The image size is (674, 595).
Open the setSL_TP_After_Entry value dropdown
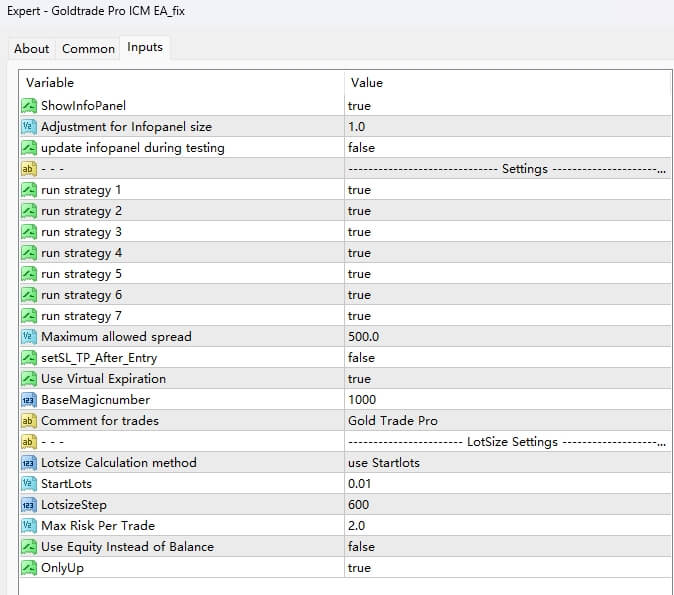pyautogui.click(x=361, y=358)
